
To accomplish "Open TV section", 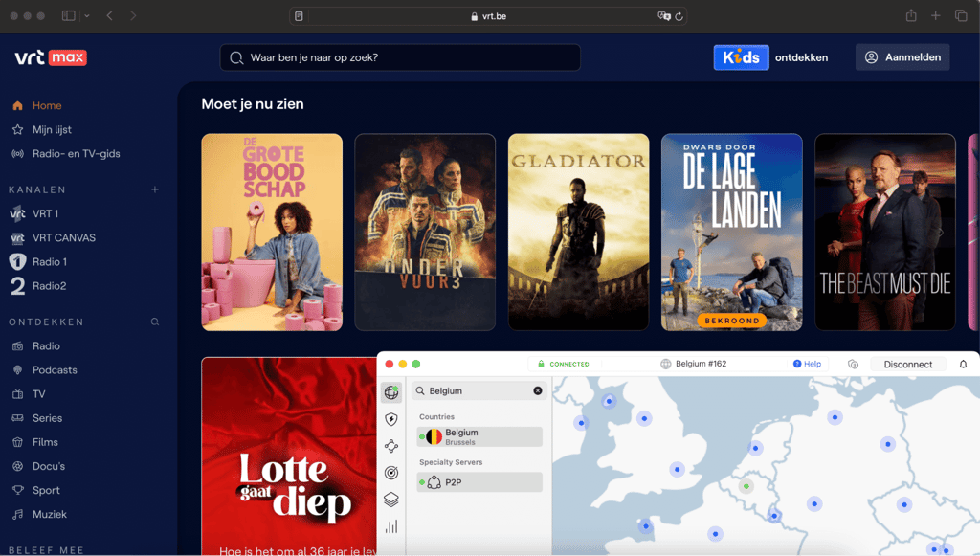I will coord(29,394).
